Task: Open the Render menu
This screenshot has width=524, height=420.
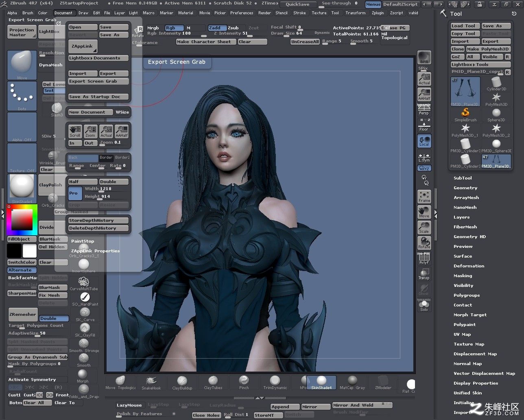Action: click(264, 13)
